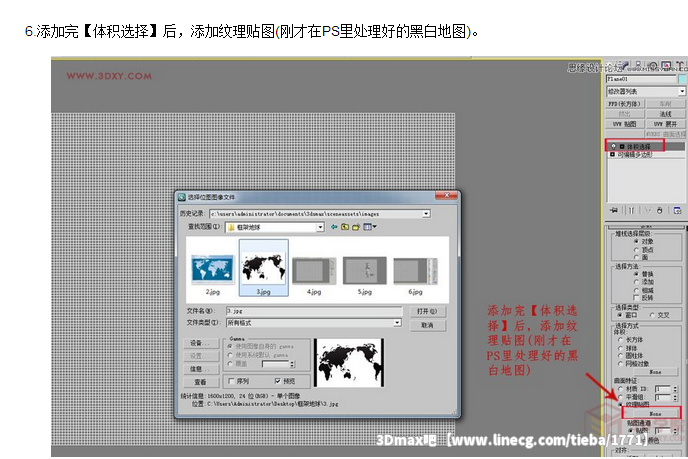Adjust the 材质 ID spinner arrows

[x=675, y=389]
